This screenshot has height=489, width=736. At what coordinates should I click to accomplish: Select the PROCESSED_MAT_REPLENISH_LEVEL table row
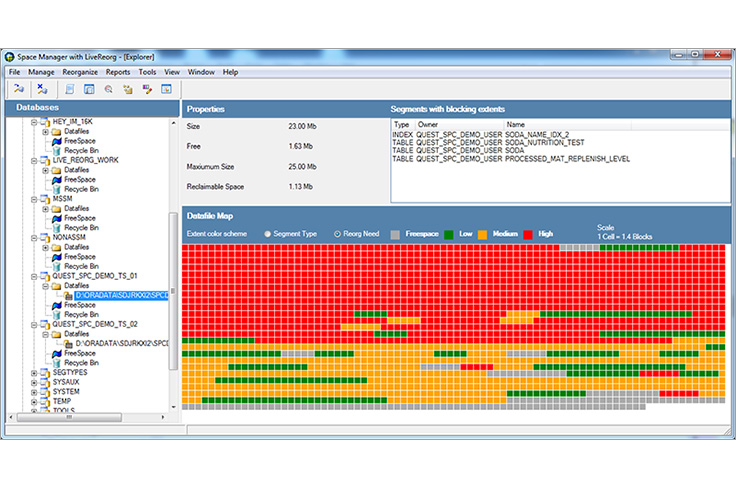tap(511, 159)
